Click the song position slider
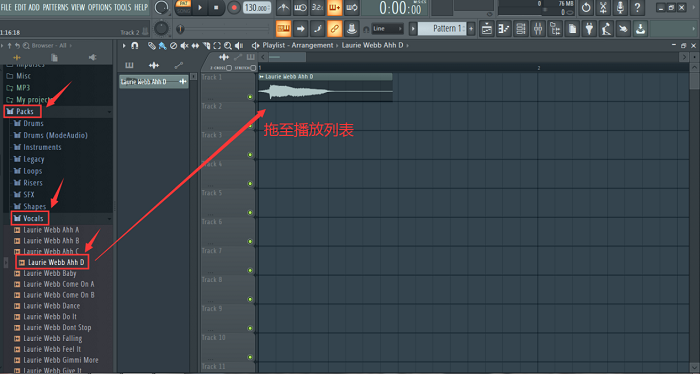700x374 pixels. click(223, 29)
